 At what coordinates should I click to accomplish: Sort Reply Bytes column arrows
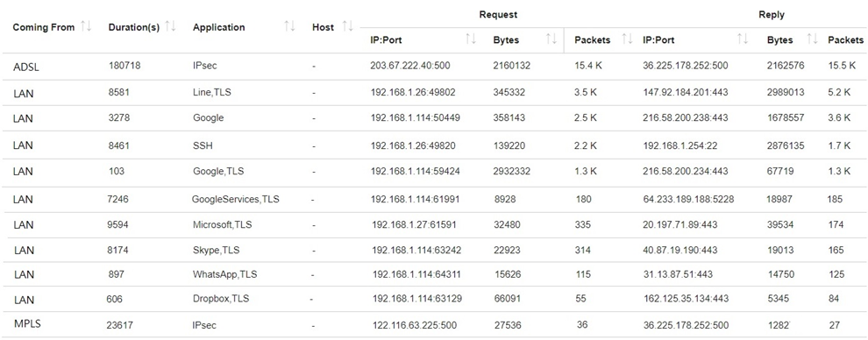(x=812, y=39)
